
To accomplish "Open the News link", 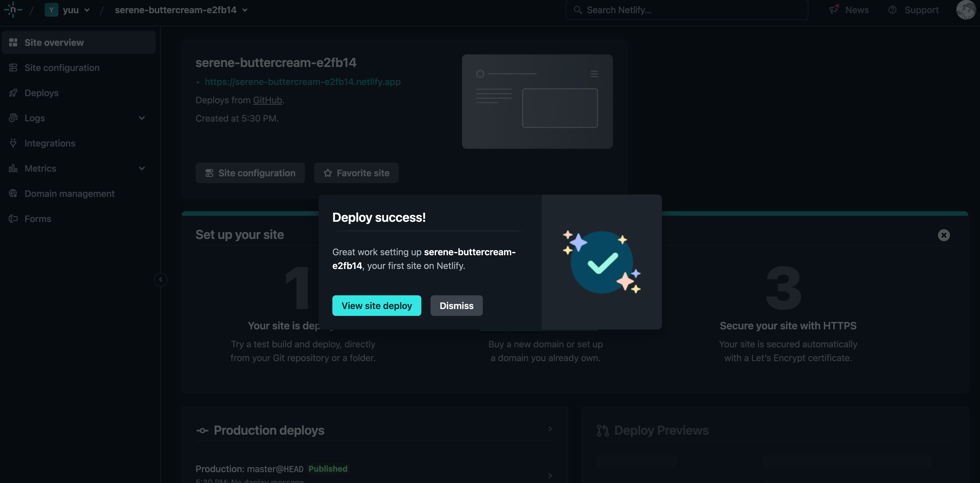I will 857,10.
